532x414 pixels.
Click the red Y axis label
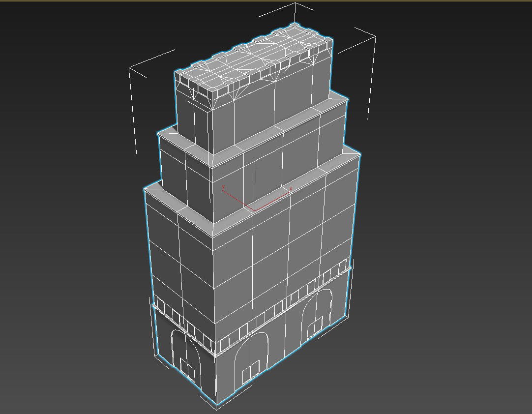(x=223, y=187)
